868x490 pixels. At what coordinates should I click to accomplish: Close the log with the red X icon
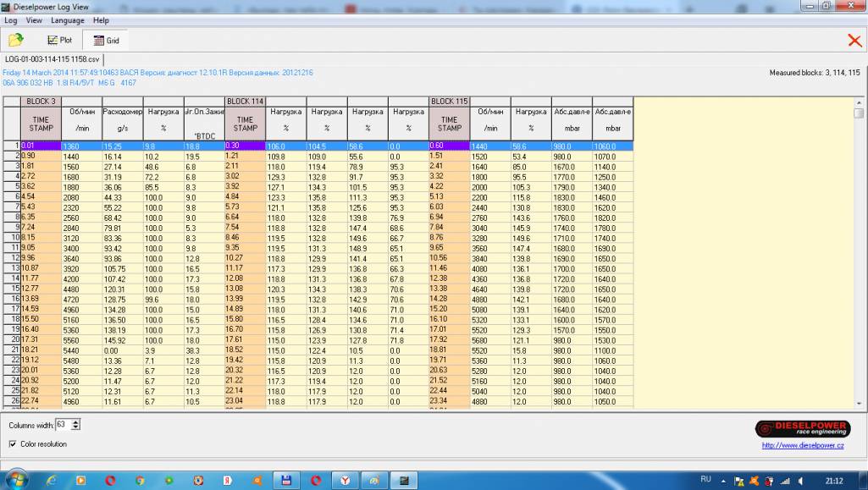tap(854, 40)
